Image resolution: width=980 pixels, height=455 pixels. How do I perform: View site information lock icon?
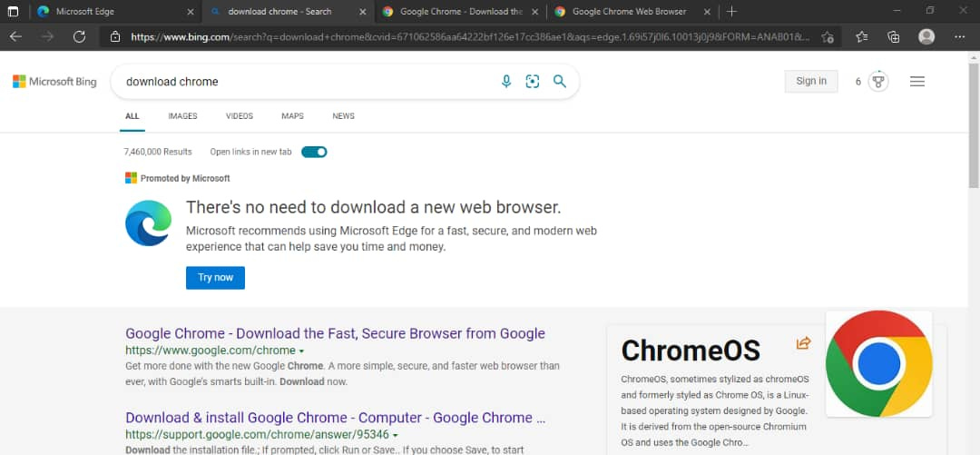click(115, 37)
